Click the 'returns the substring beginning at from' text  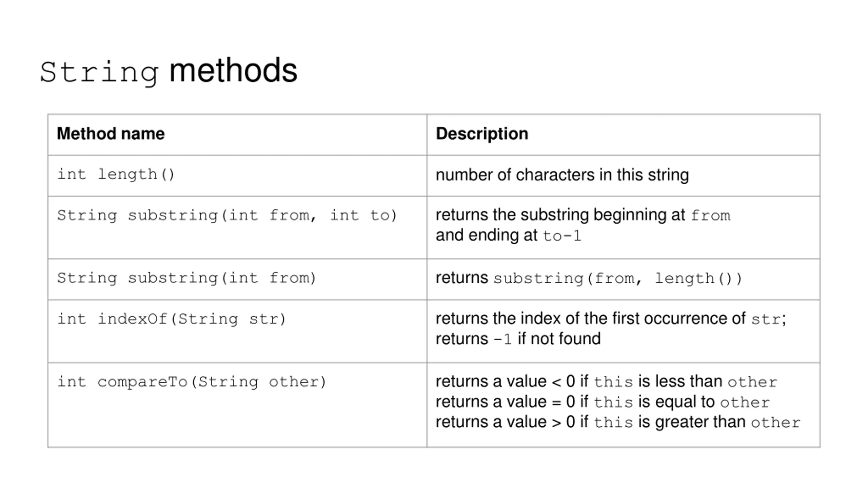point(583,215)
